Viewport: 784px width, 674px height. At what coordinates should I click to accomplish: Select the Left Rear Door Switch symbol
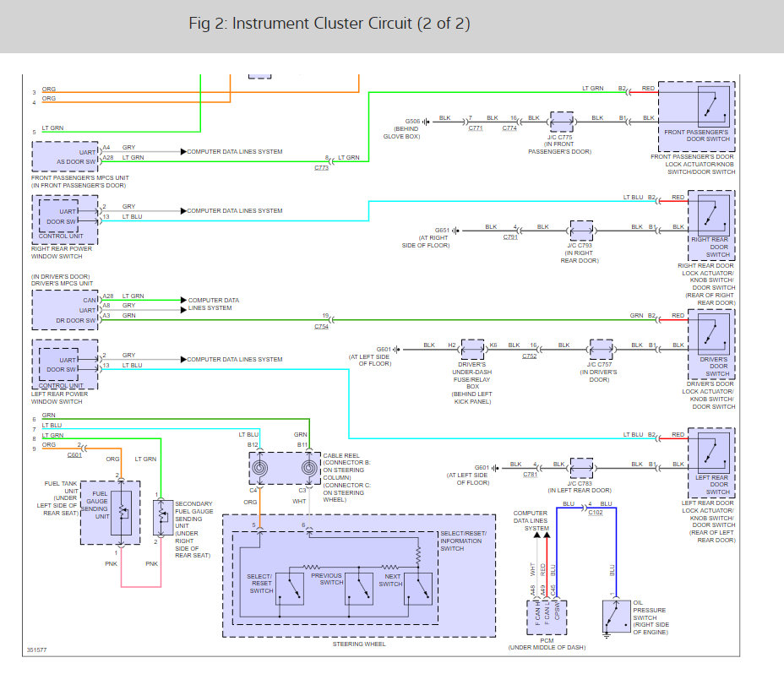(714, 453)
